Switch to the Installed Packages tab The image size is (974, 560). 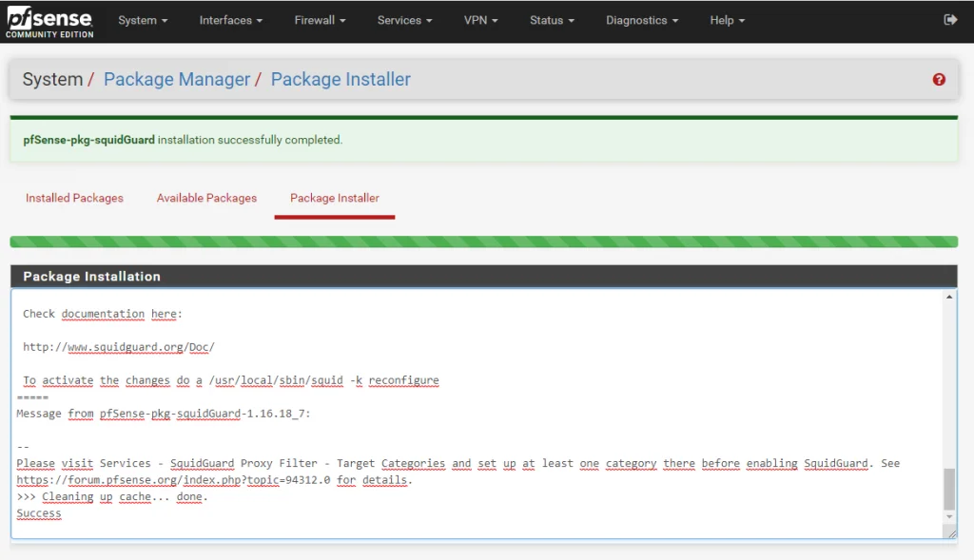(x=74, y=198)
